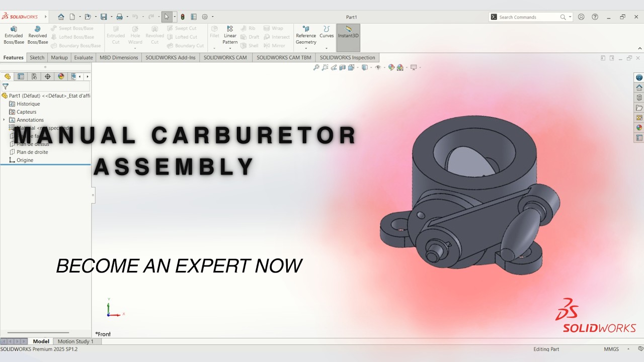Click the Rebuild traffic light icon

pyautogui.click(x=183, y=17)
